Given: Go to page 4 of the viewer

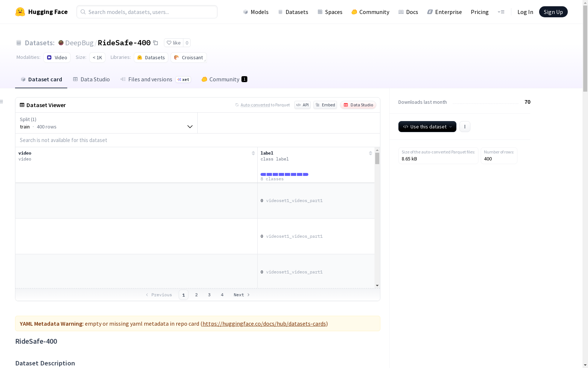Looking at the screenshot, I should [222, 295].
